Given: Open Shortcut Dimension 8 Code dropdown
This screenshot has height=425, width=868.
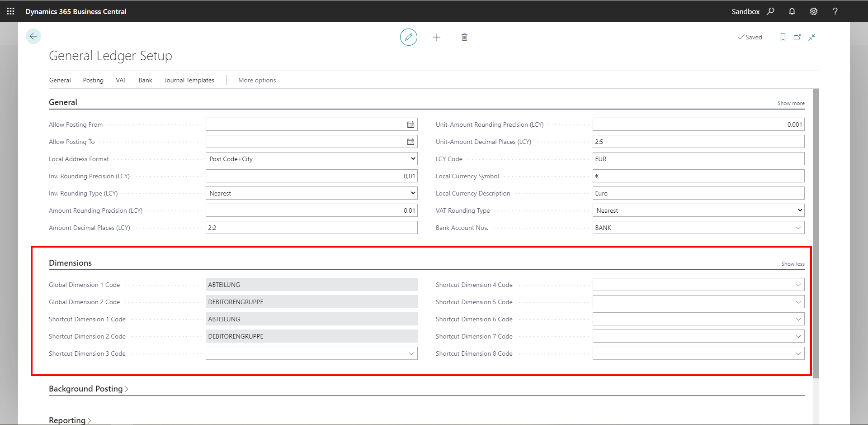Looking at the screenshot, I should [798, 353].
